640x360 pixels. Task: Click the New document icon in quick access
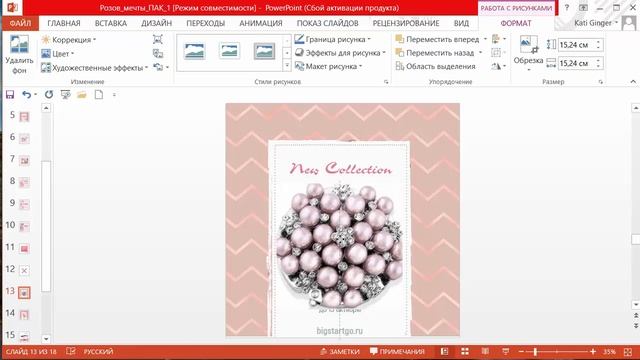(99, 95)
